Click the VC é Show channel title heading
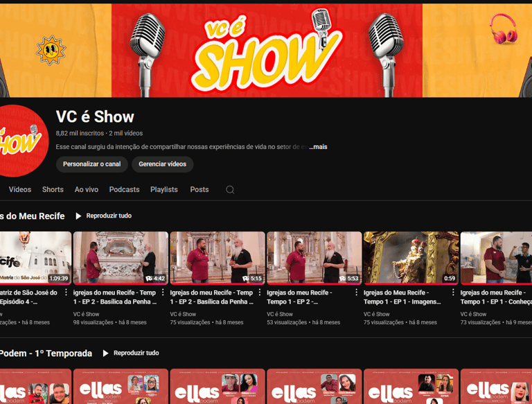 (x=95, y=117)
